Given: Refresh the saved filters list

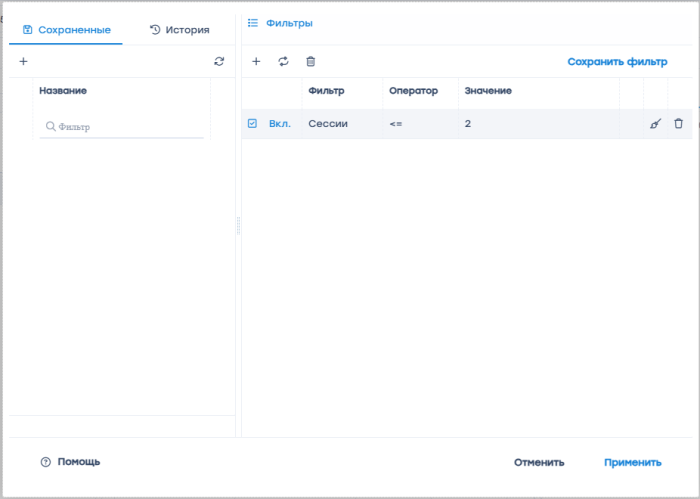Looking at the screenshot, I should 219,62.
